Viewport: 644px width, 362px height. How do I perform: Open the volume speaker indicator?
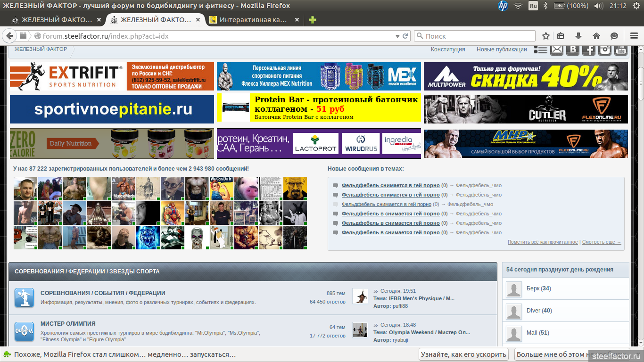point(599,6)
